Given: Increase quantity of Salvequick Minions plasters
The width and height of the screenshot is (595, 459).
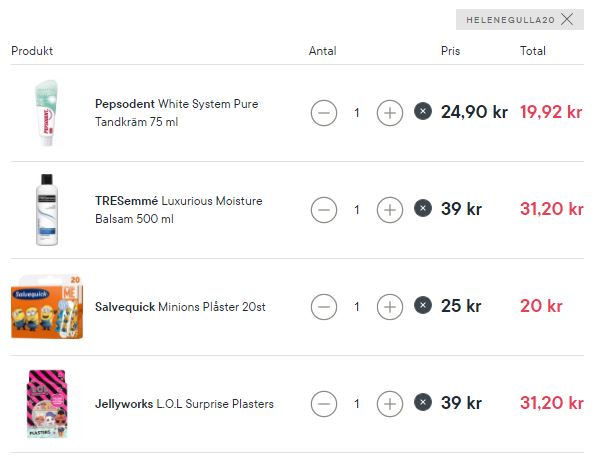Looking at the screenshot, I should point(390,307).
